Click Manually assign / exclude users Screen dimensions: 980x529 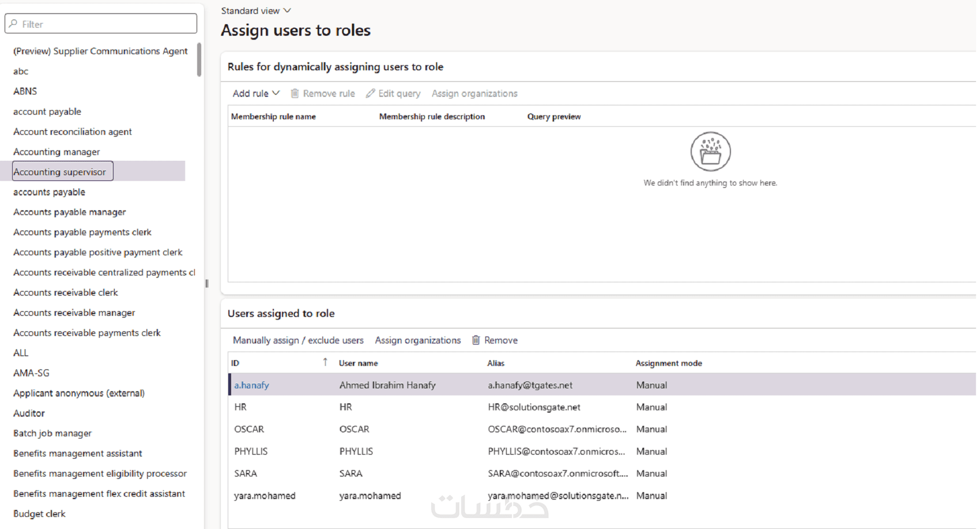[298, 341]
